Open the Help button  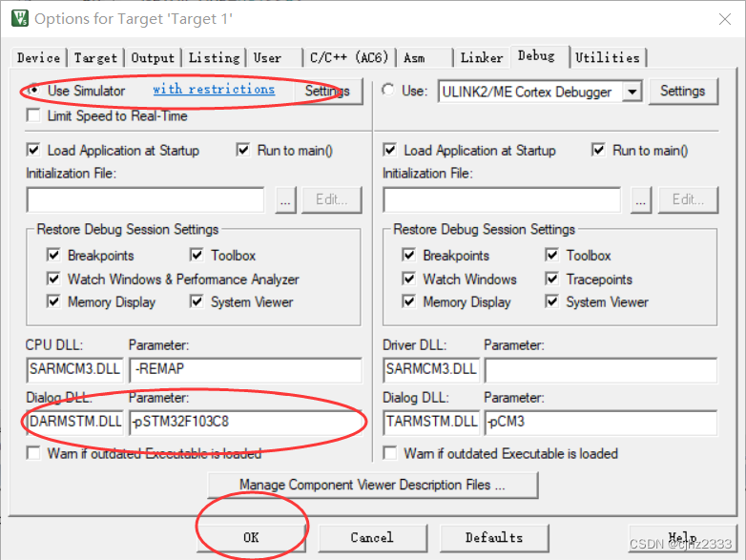[x=682, y=538]
